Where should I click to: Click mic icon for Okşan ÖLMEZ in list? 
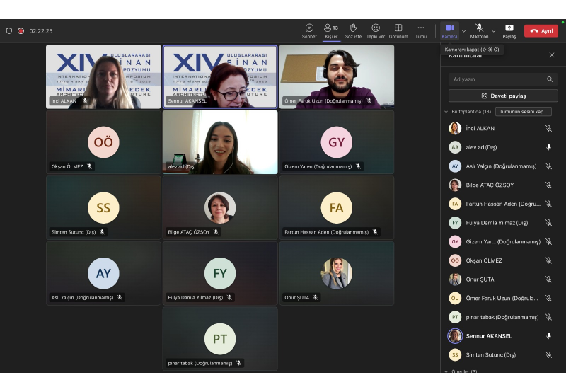tap(548, 260)
